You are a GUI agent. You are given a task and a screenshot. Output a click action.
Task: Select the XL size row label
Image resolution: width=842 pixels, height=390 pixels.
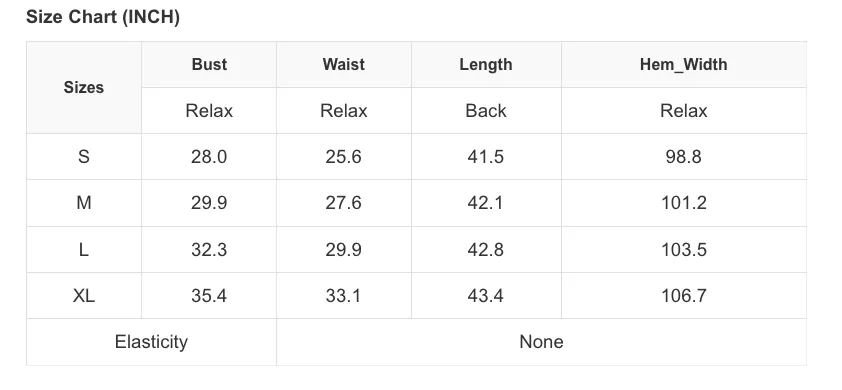84,296
